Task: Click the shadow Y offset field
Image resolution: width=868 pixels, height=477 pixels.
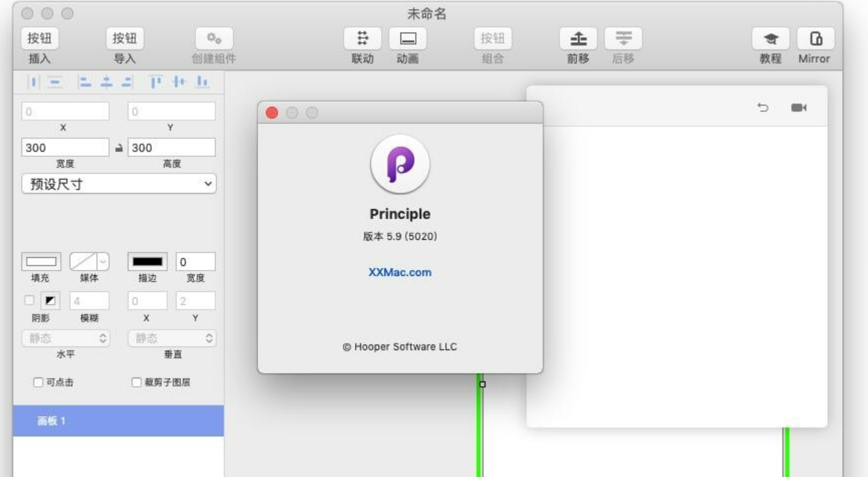Action: 196,301
